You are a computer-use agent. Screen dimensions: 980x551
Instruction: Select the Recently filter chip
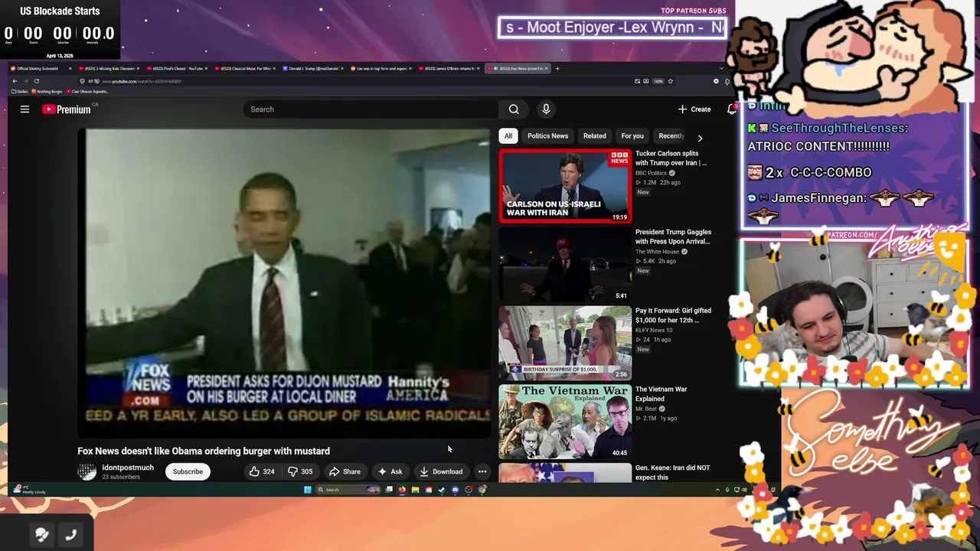671,136
